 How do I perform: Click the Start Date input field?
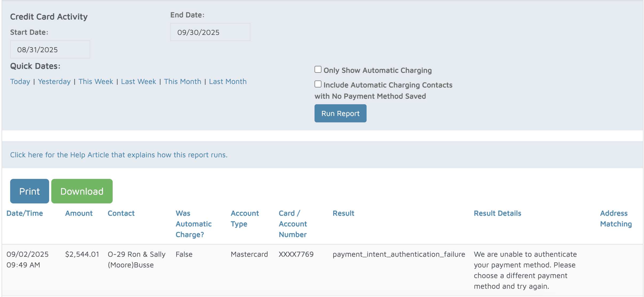pos(50,50)
